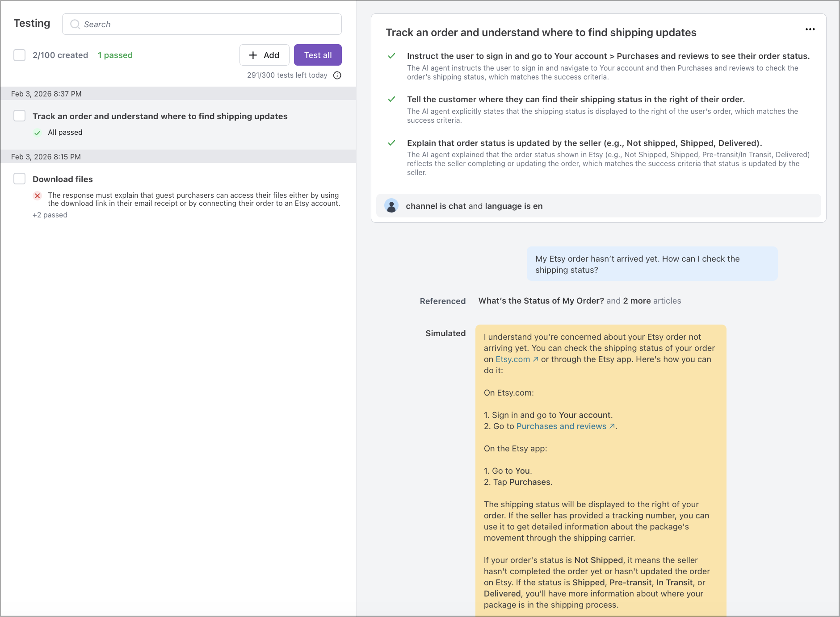Check the Track an order test checkbox
This screenshot has height=617, width=840.
20,116
